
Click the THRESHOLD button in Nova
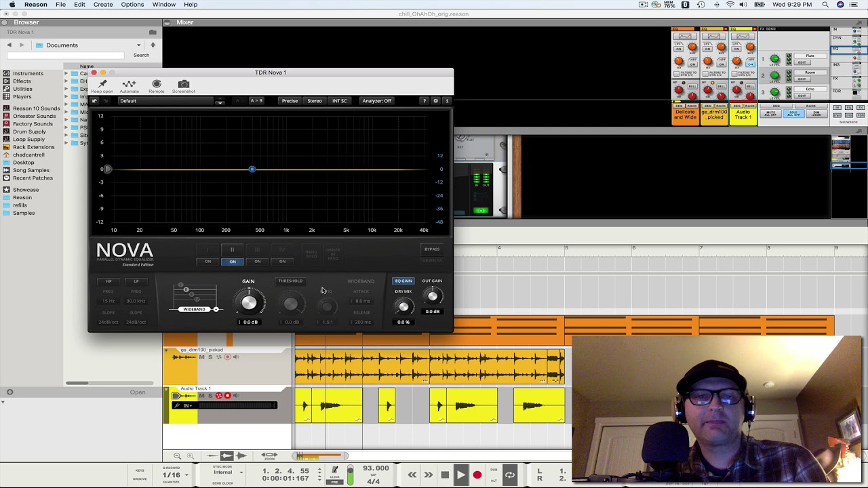[290, 281]
